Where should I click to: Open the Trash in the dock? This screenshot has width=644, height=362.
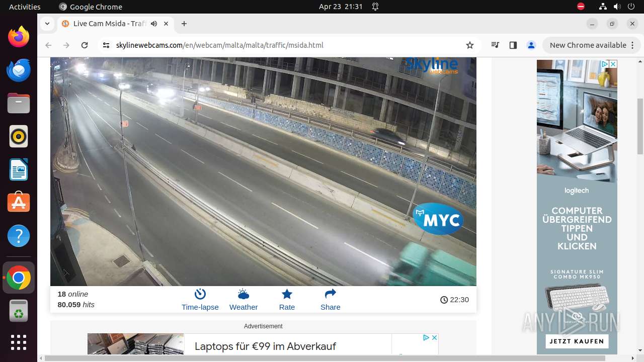(x=19, y=311)
